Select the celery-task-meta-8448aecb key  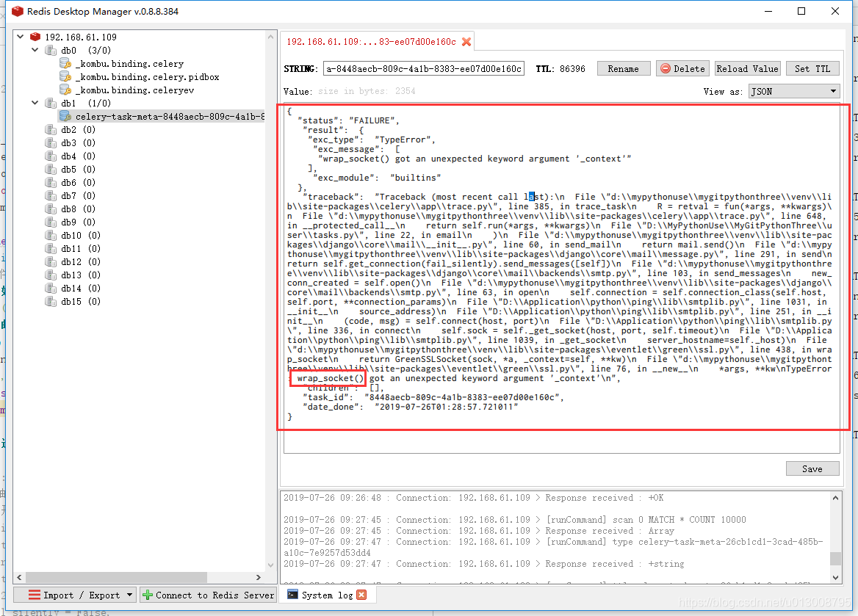click(170, 116)
